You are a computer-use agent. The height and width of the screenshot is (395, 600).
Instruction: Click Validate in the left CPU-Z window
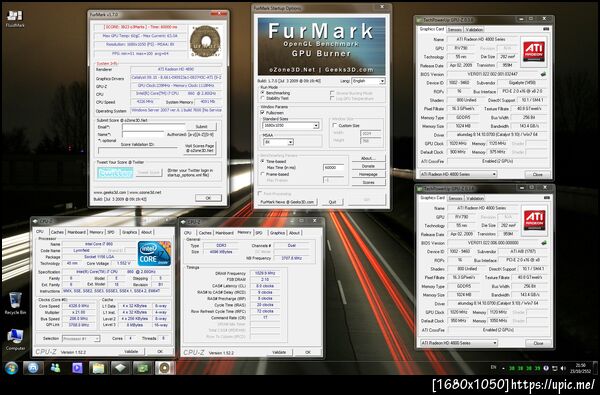tap(131, 351)
